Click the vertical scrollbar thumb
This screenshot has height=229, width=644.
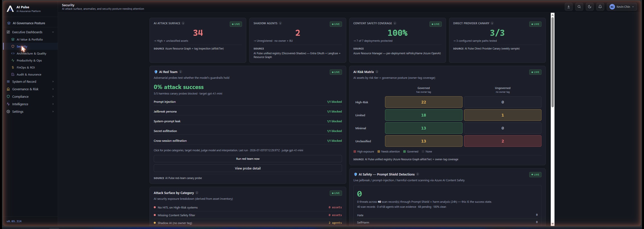pyautogui.click(x=552, y=62)
